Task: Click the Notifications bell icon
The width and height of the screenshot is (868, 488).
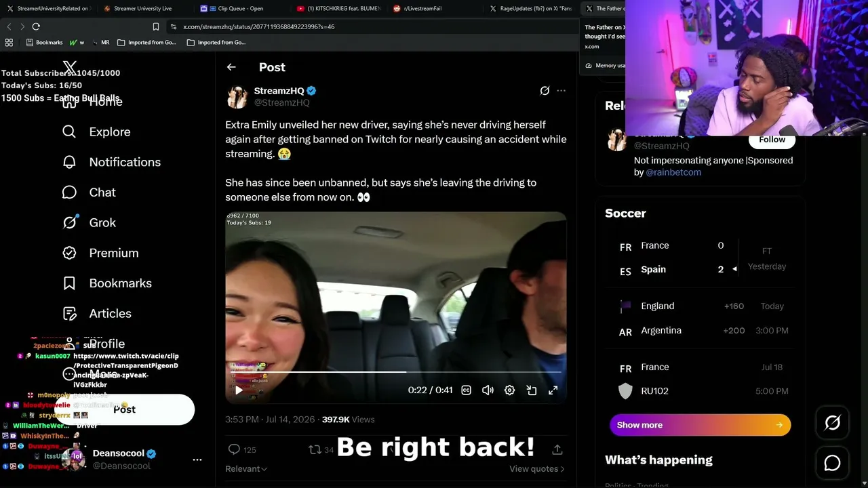Action: tap(69, 162)
